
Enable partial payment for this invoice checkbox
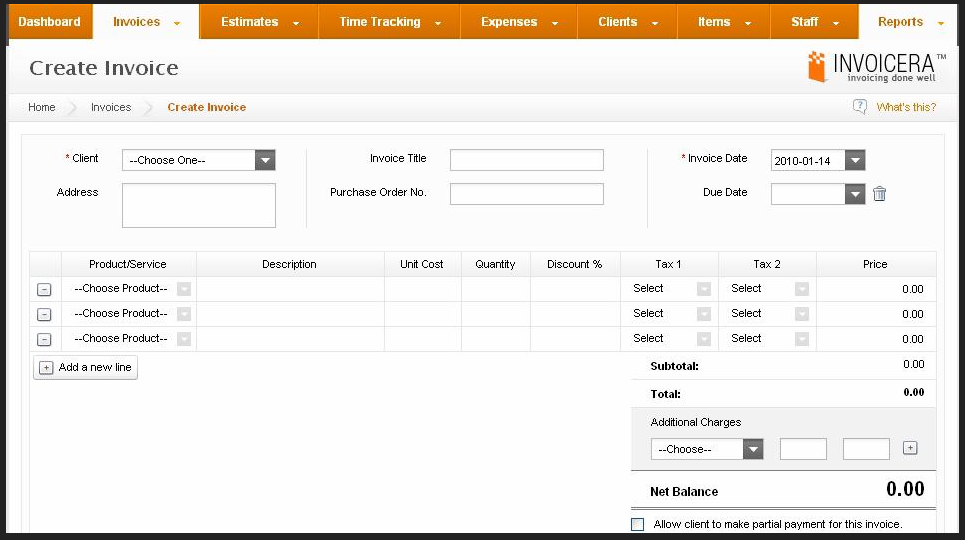[x=638, y=525]
